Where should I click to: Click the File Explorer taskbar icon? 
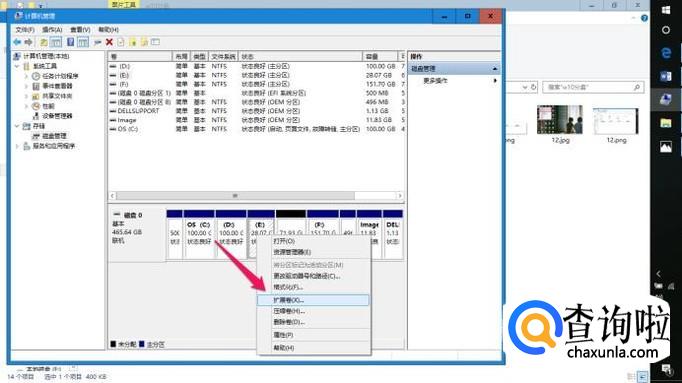click(666, 123)
